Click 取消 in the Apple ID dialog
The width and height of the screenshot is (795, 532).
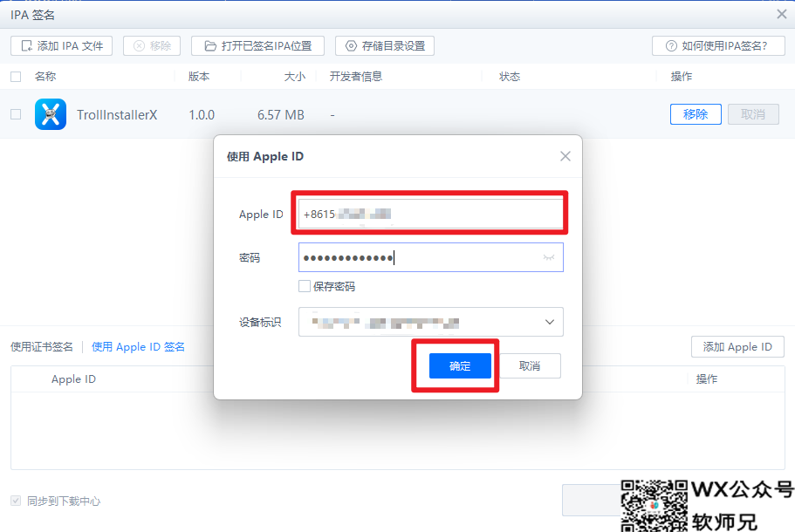point(530,365)
